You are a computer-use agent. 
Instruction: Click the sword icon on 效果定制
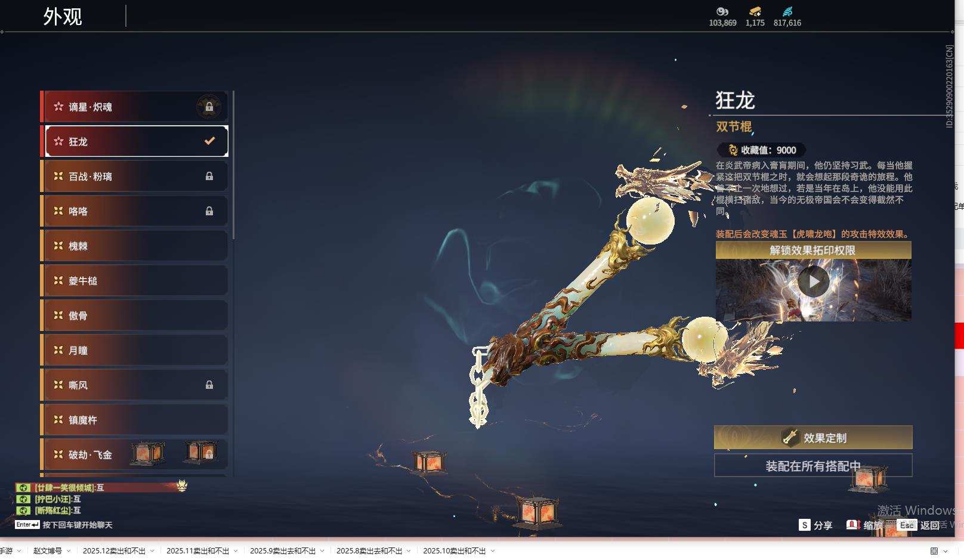790,438
